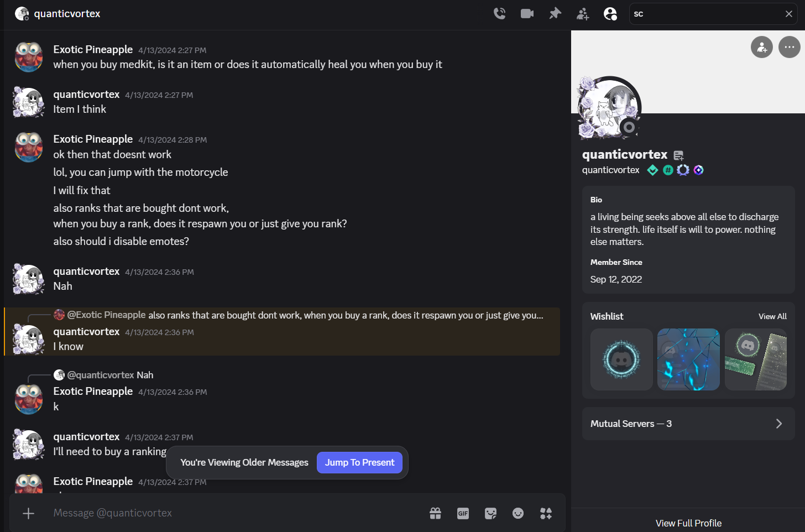The height and width of the screenshot is (532, 805).
Task: Open pinned messages
Action: point(555,14)
